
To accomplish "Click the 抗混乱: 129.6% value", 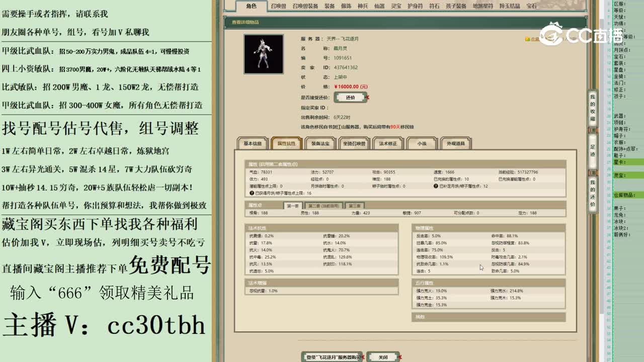I will [338, 257].
